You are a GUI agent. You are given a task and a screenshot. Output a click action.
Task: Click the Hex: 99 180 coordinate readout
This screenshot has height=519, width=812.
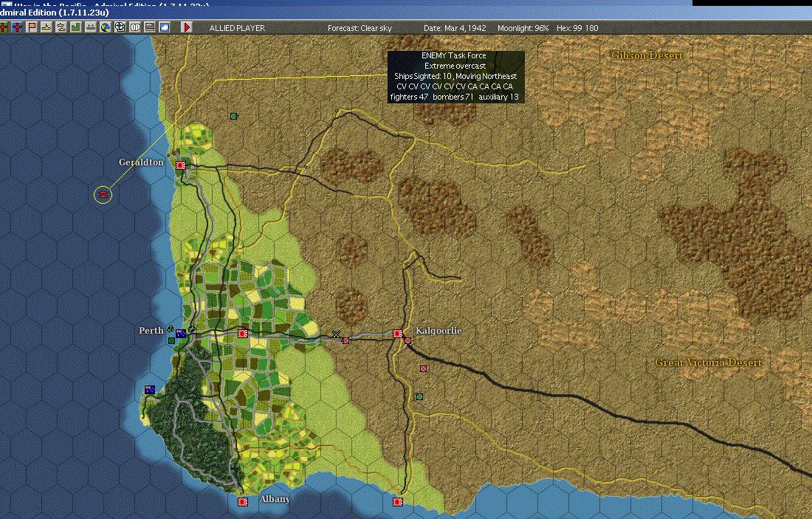click(x=577, y=28)
